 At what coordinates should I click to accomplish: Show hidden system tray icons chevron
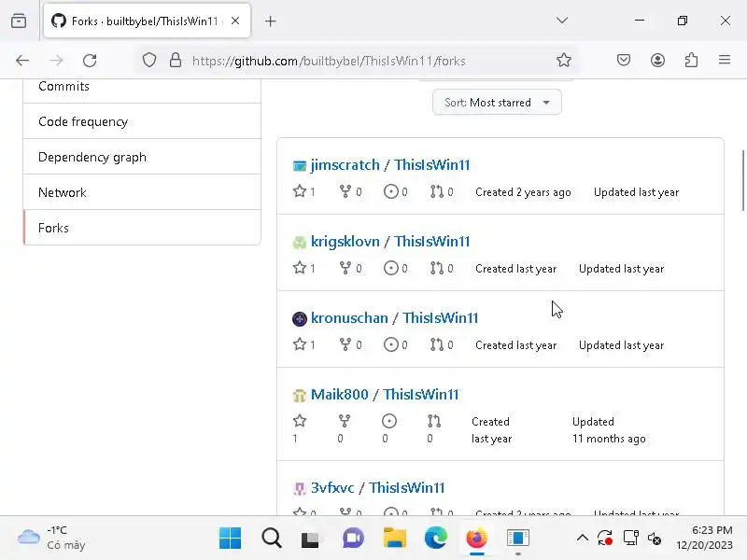(582, 539)
